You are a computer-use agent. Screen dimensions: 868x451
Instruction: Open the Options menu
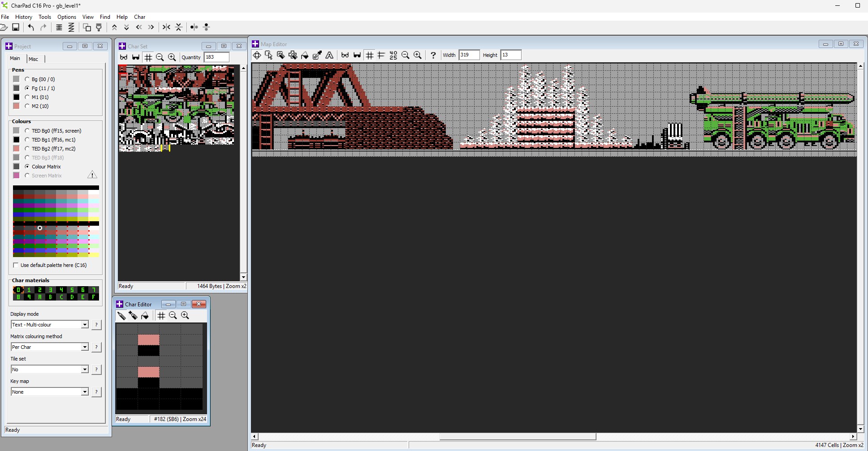point(67,17)
